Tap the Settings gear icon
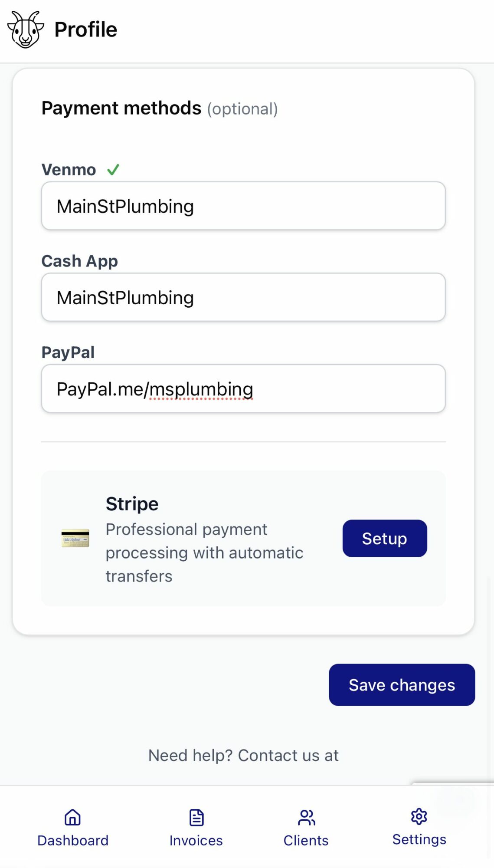This screenshot has height=868, width=494. [x=419, y=816]
